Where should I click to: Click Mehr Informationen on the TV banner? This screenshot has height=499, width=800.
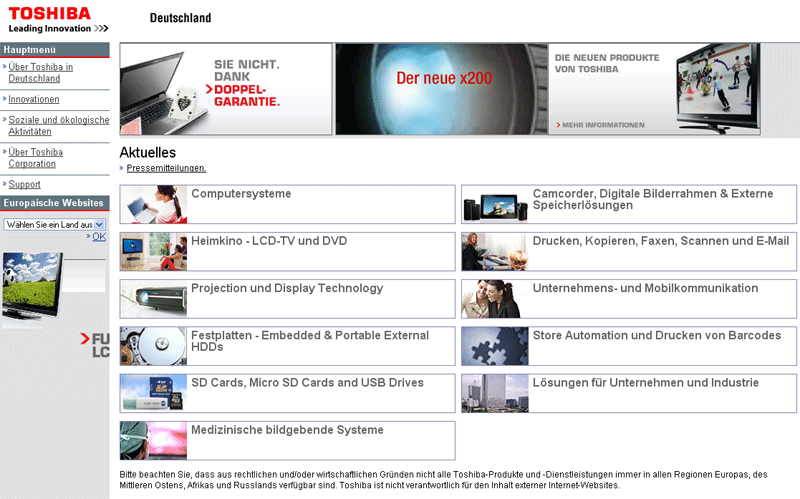[603, 125]
